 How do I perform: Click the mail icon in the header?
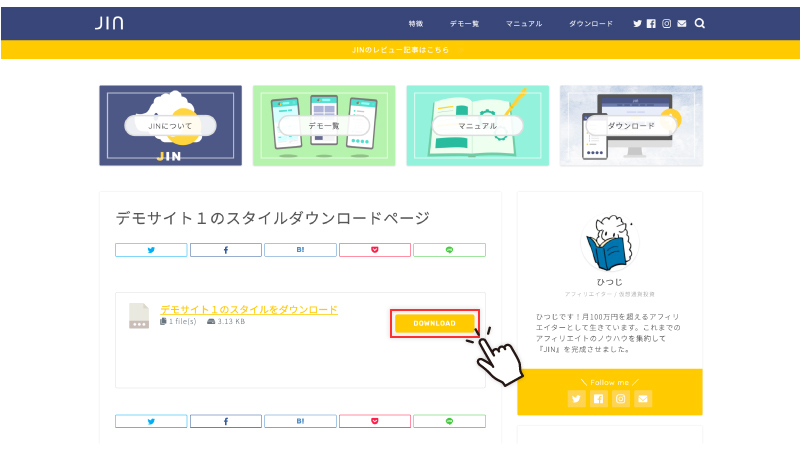(x=682, y=23)
